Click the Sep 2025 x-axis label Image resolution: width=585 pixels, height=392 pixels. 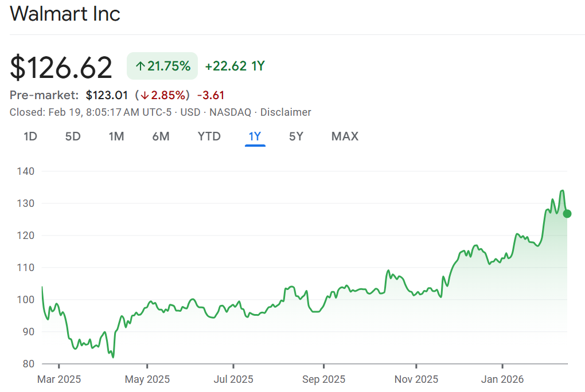click(x=324, y=379)
